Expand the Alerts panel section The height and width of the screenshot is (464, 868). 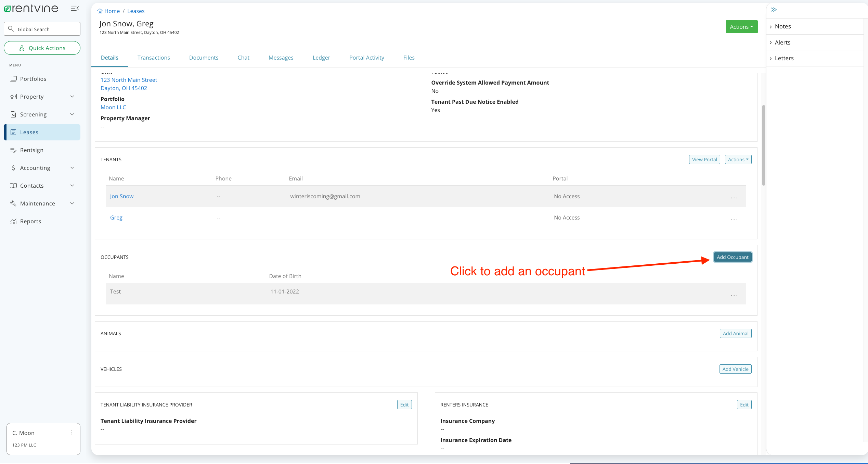coord(782,42)
